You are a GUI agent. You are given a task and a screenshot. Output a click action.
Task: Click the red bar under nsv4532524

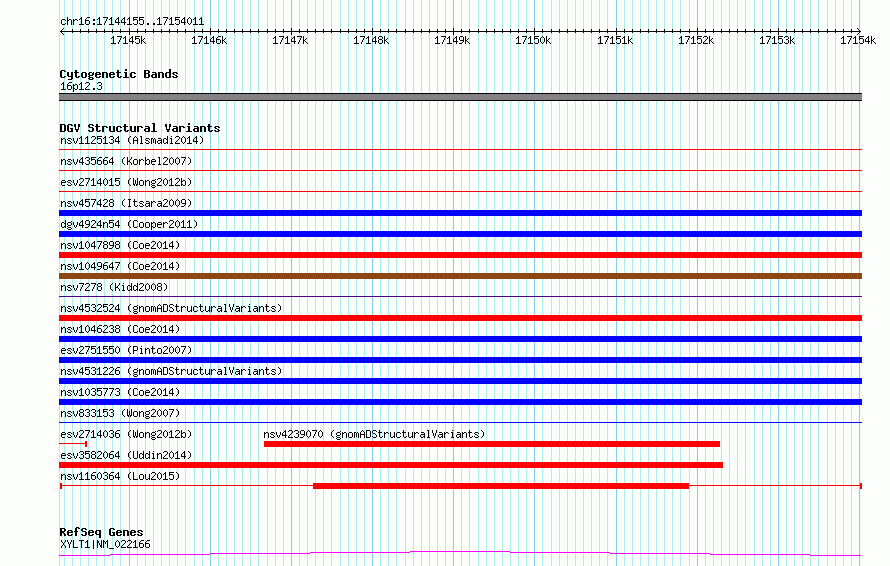click(x=460, y=318)
